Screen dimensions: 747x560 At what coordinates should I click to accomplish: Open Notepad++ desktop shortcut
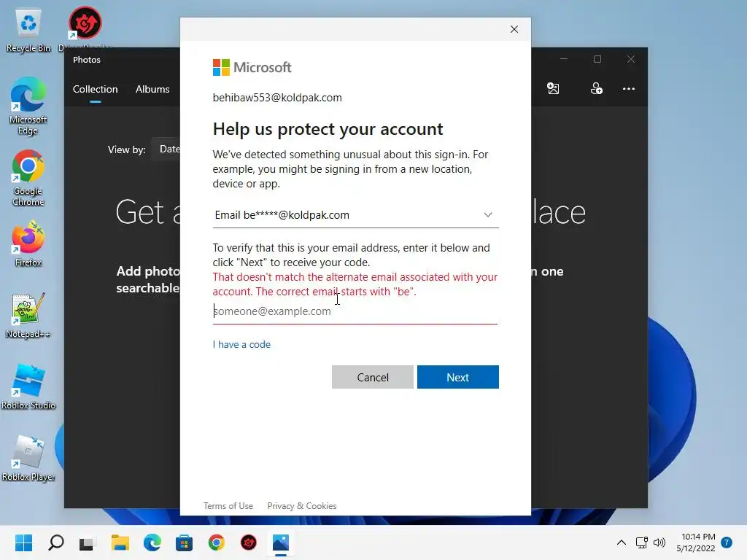pos(28,315)
